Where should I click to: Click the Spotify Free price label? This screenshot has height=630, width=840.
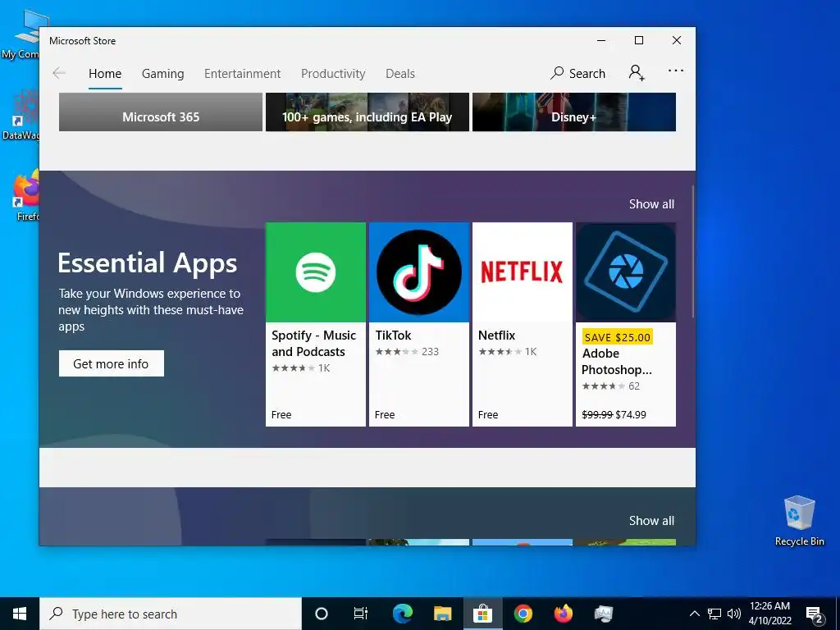click(x=281, y=414)
